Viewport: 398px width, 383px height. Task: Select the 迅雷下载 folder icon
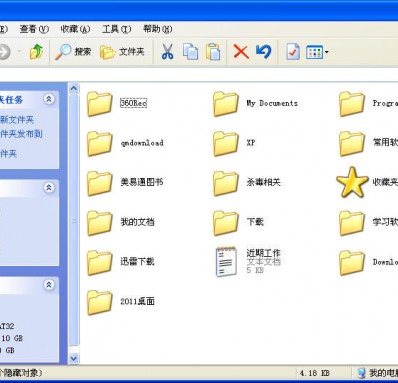99,263
